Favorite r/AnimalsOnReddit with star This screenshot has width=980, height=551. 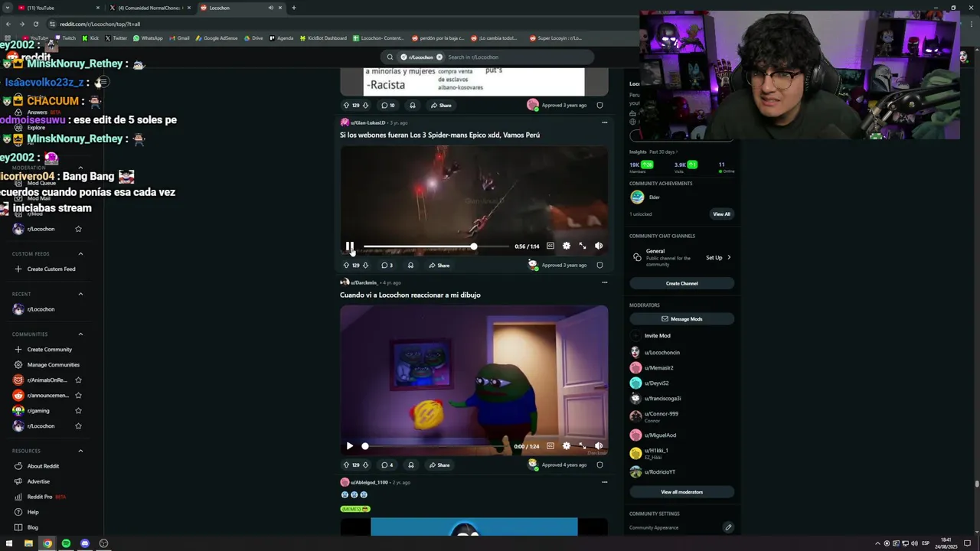tap(78, 380)
